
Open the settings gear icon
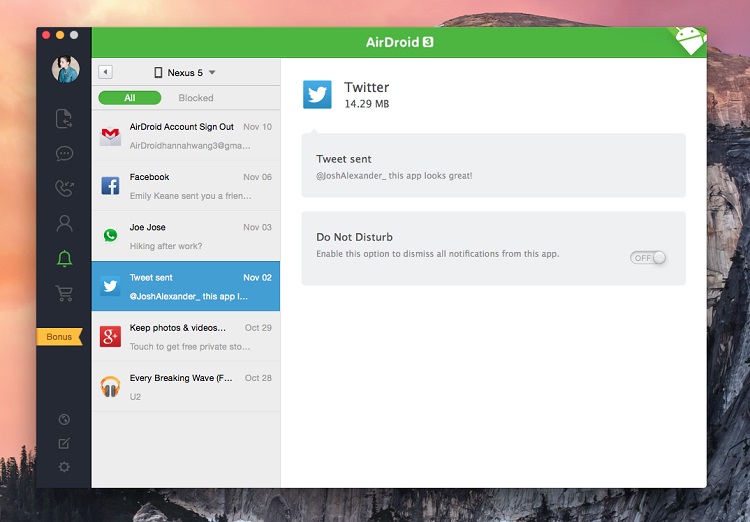point(64,467)
